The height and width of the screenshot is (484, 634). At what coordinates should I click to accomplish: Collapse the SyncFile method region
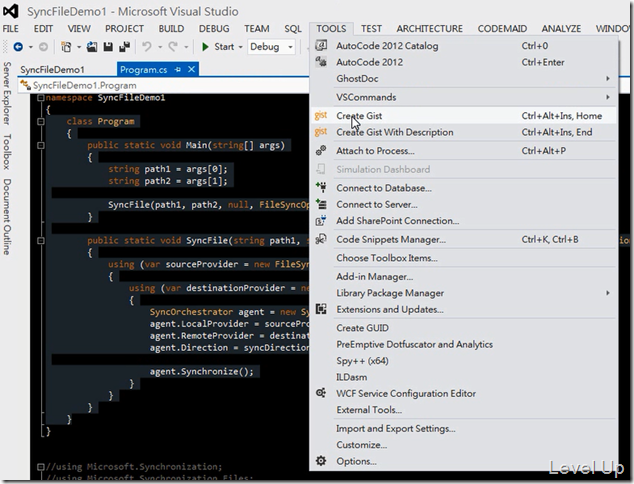(40, 241)
